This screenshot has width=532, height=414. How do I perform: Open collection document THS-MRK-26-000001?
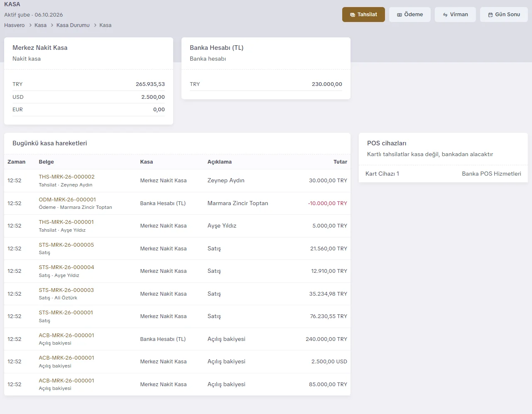click(x=66, y=222)
